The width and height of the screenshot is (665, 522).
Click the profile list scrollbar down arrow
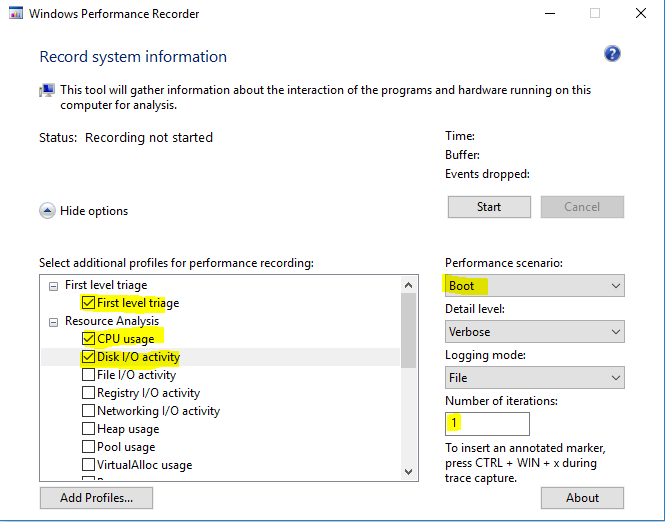(x=408, y=471)
